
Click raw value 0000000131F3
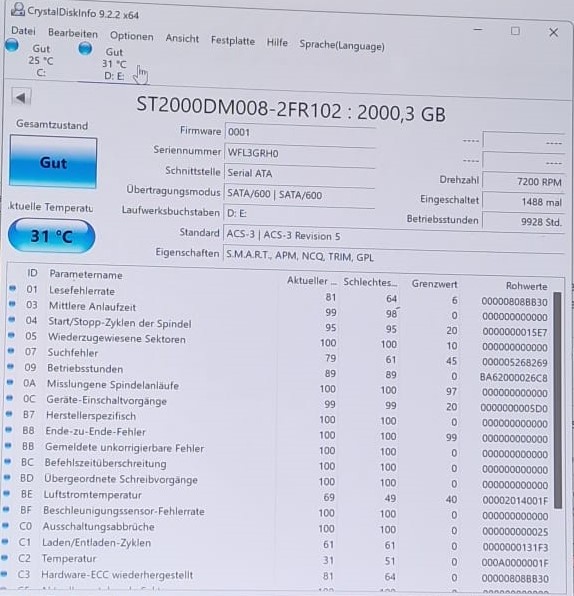(x=515, y=547)
